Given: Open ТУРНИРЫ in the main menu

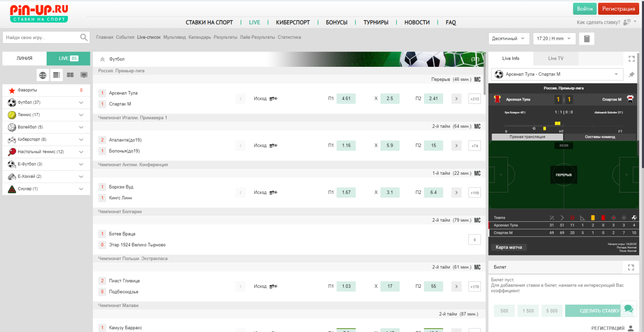Looking at the screenshot, I should (376, 23).
